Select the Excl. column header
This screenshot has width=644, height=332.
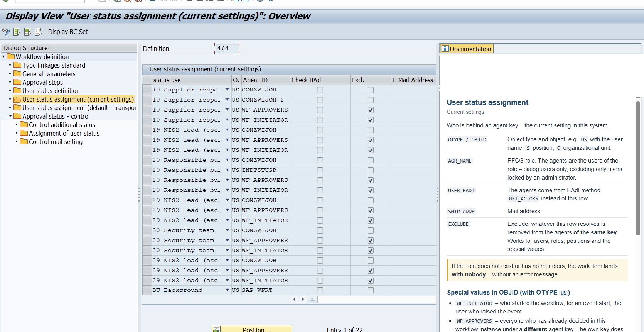pos(371,80)
